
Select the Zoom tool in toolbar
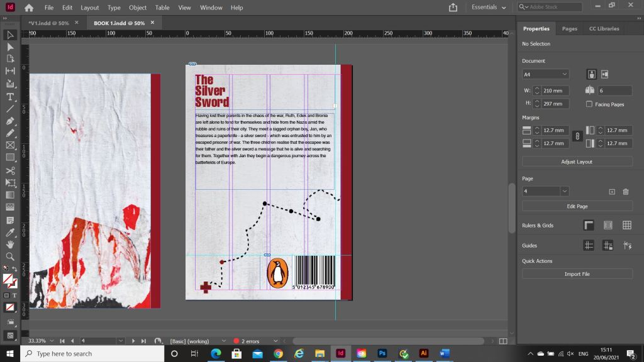point(10,256)
